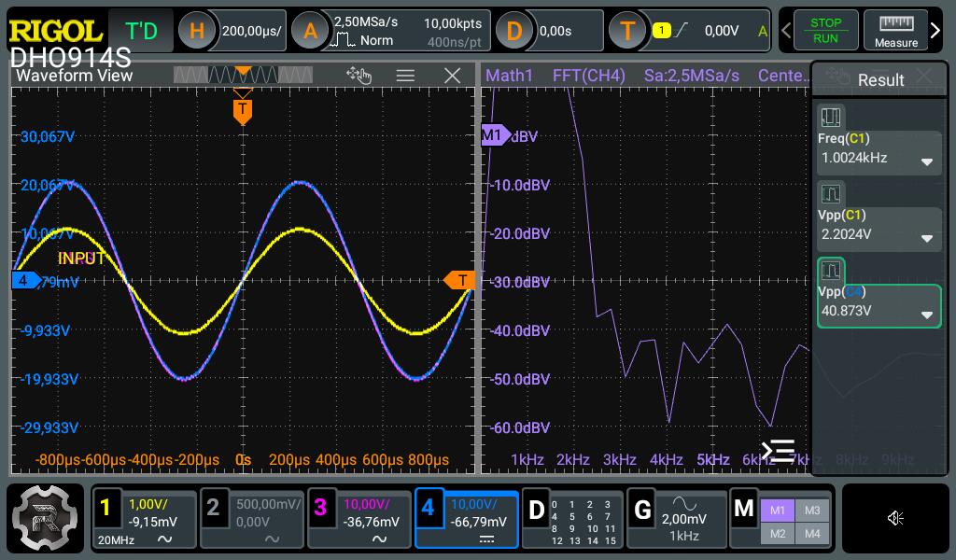Click the 0,00s delay value

tap(555, 31)
